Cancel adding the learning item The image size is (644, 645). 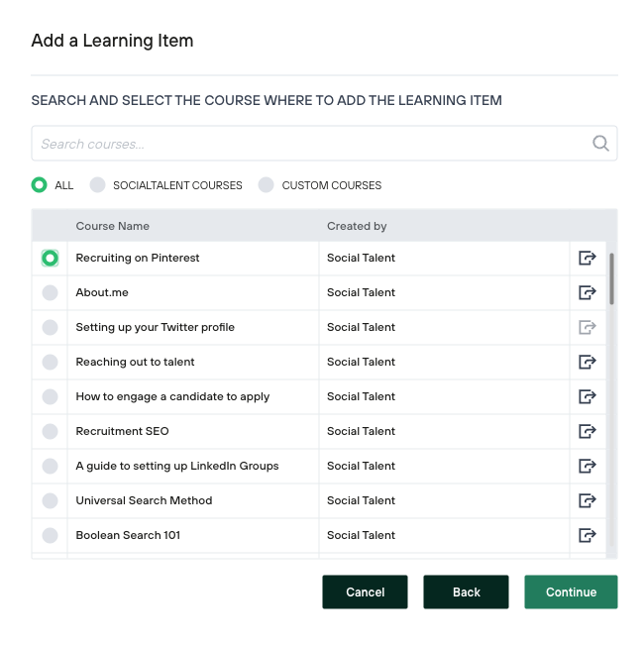pos(365,591)
